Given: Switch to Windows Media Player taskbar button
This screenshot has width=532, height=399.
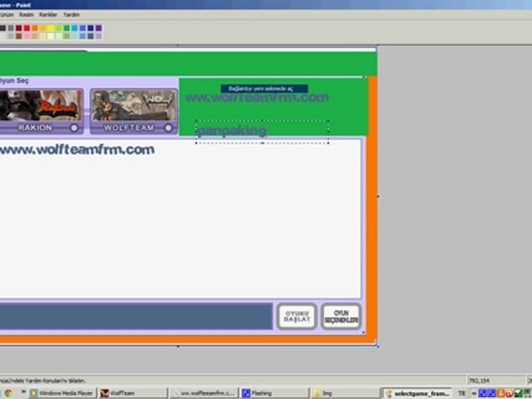Looking at the screenshot, I should (63, 393).
